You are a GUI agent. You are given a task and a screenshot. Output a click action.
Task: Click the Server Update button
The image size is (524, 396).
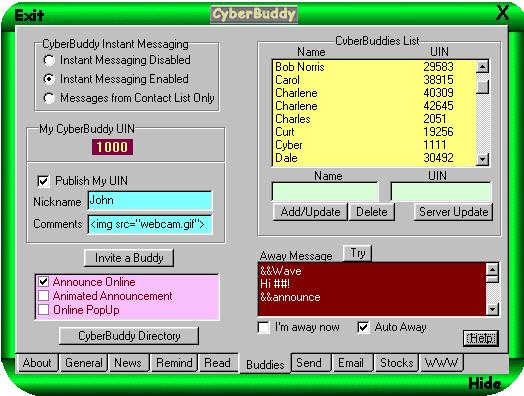453,212
